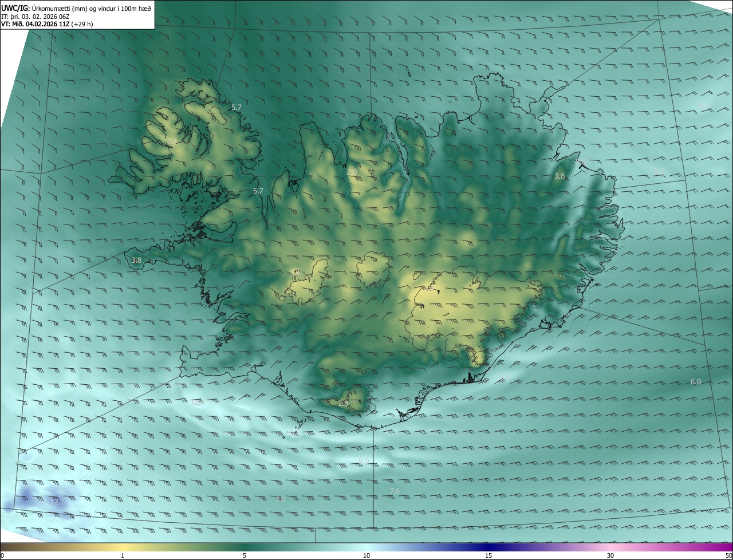The image size is (733, 560).
Task: Click the 1 tick on color scale
Action: point(123,556)
